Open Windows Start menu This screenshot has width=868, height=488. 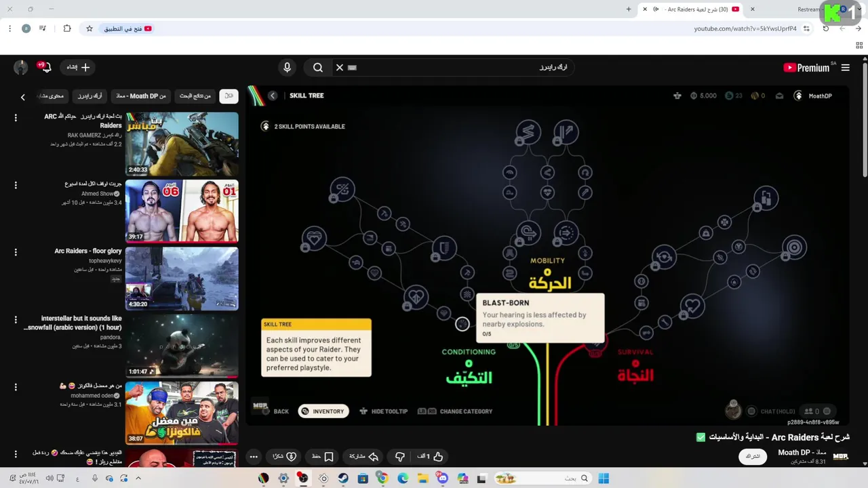[x=603, y=479]
